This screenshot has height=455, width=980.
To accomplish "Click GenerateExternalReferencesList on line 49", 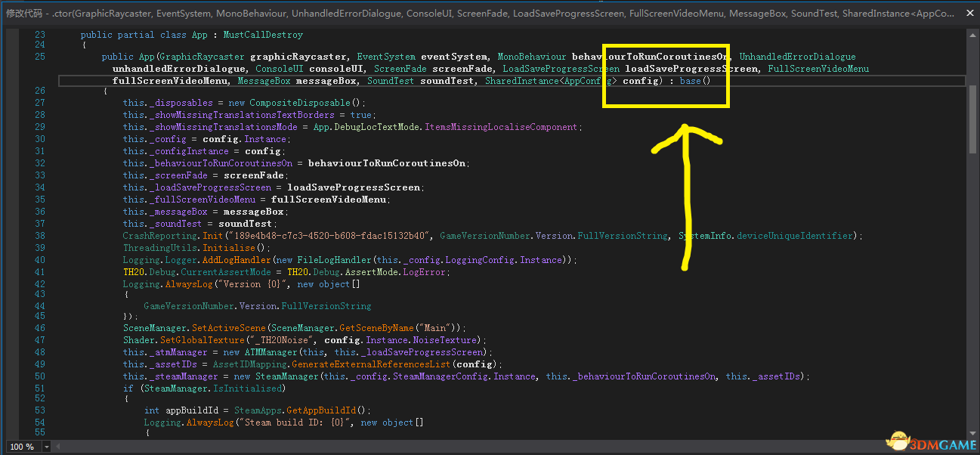I will pos(369,364).
